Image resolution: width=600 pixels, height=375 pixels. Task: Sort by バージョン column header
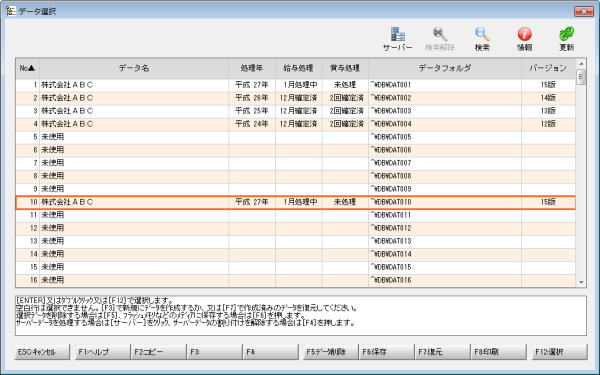(x=548, y=68)
